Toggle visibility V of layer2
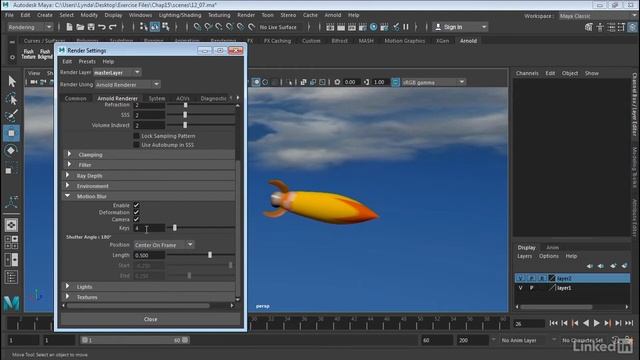The height and width of the screenshot is (360, 640). click(520, 278)
